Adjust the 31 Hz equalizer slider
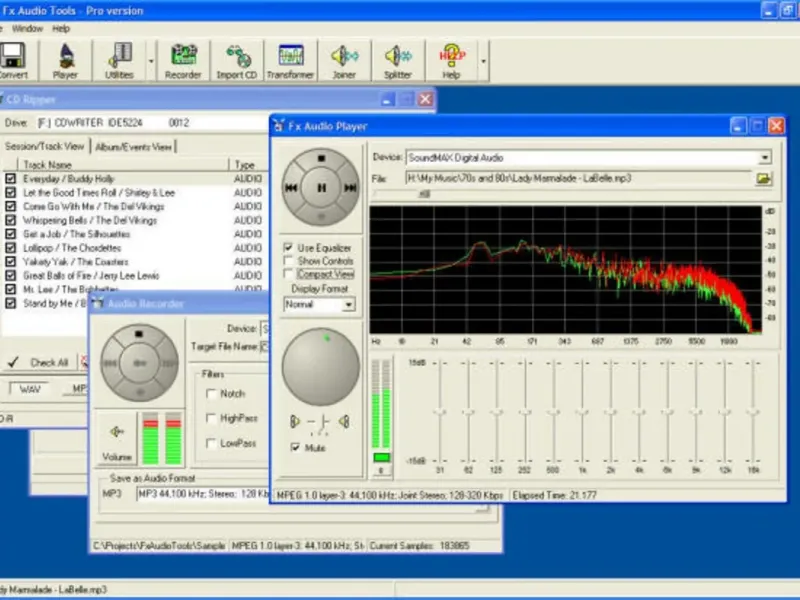The height and width of the screenshot is (600, 800). tap(440, 411)
